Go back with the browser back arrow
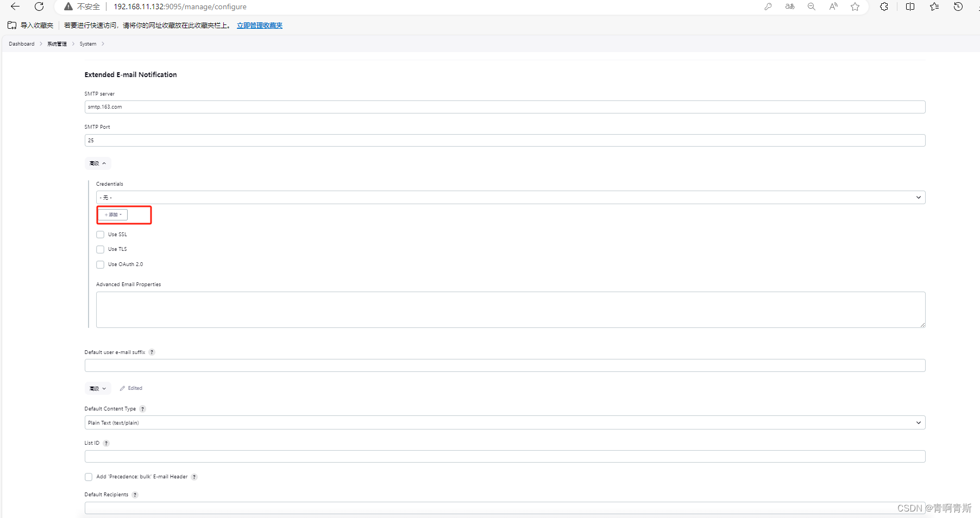 [15, 7]
